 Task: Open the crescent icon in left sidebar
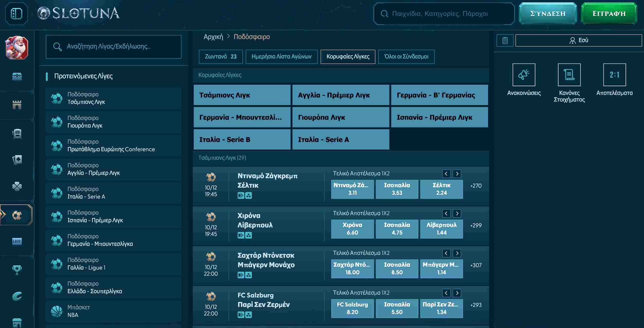[x=17, y=296]
